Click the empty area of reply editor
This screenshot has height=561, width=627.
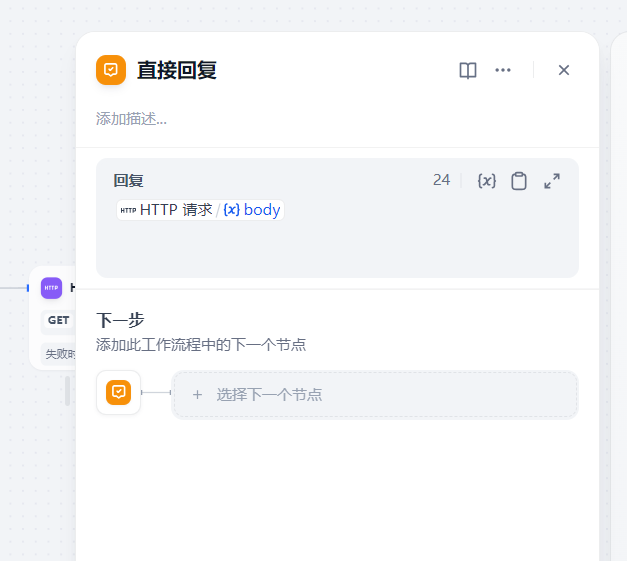click(x=337, y=248)
